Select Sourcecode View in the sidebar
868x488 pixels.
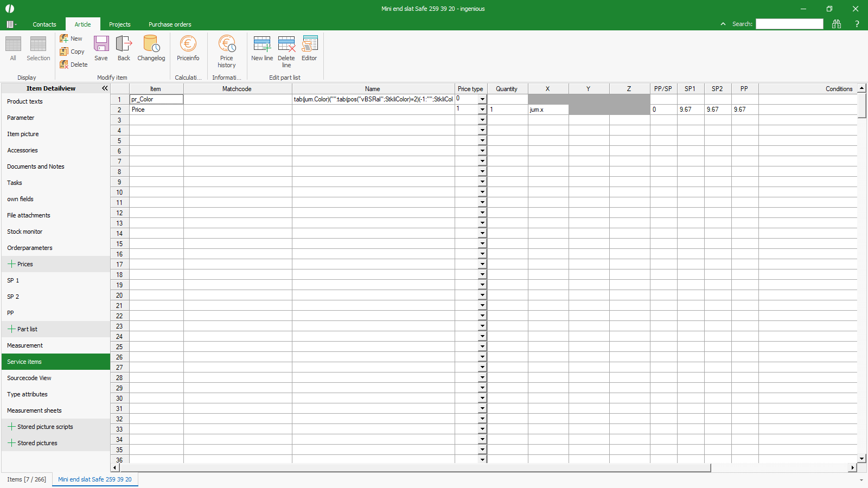tap(29, 378)
